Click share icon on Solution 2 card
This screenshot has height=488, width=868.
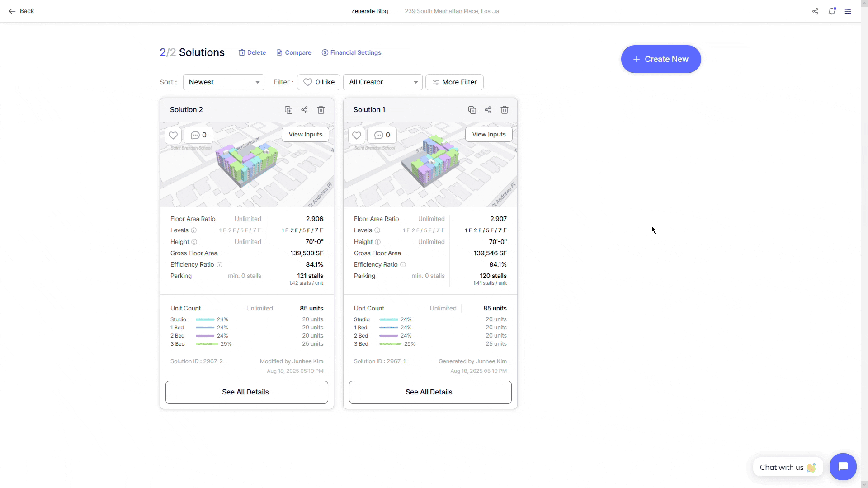click(305, 110)
